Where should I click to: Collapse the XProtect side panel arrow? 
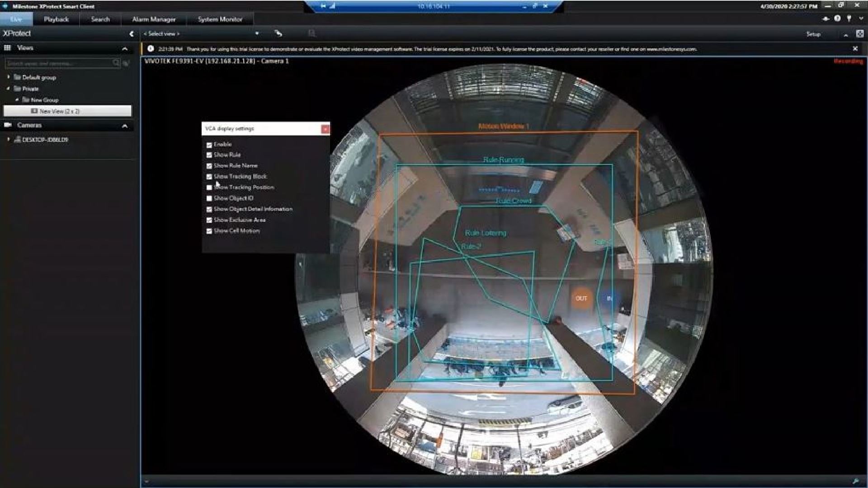click(131, 34)
